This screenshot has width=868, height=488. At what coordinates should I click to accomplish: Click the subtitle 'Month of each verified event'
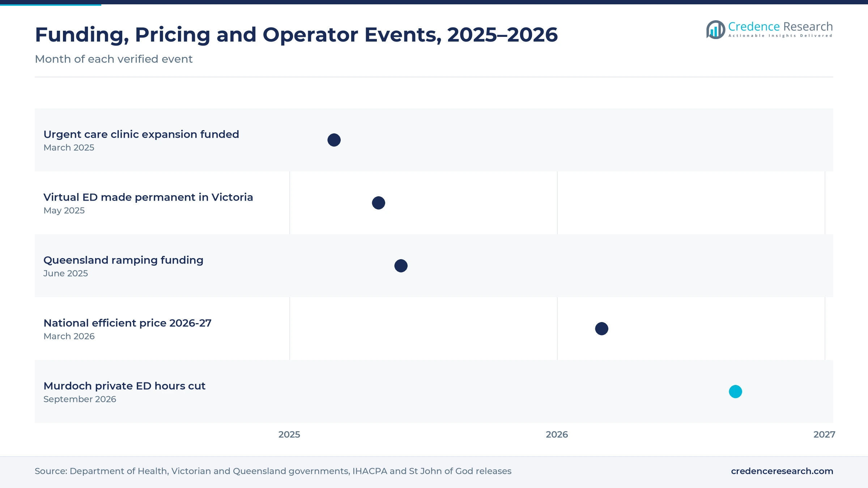(114, 59)
